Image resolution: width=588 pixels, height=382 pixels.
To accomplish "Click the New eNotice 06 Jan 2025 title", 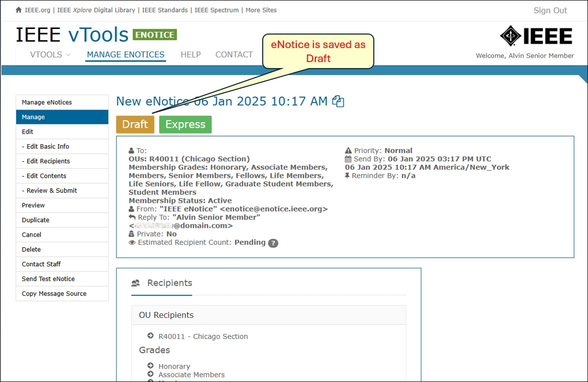I will 222,101.
